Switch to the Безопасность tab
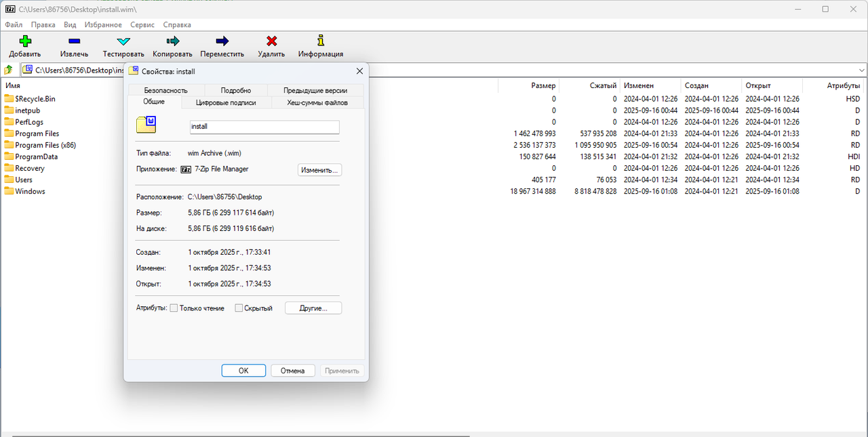This screenshot has width=868, height=437. [165, 90]
